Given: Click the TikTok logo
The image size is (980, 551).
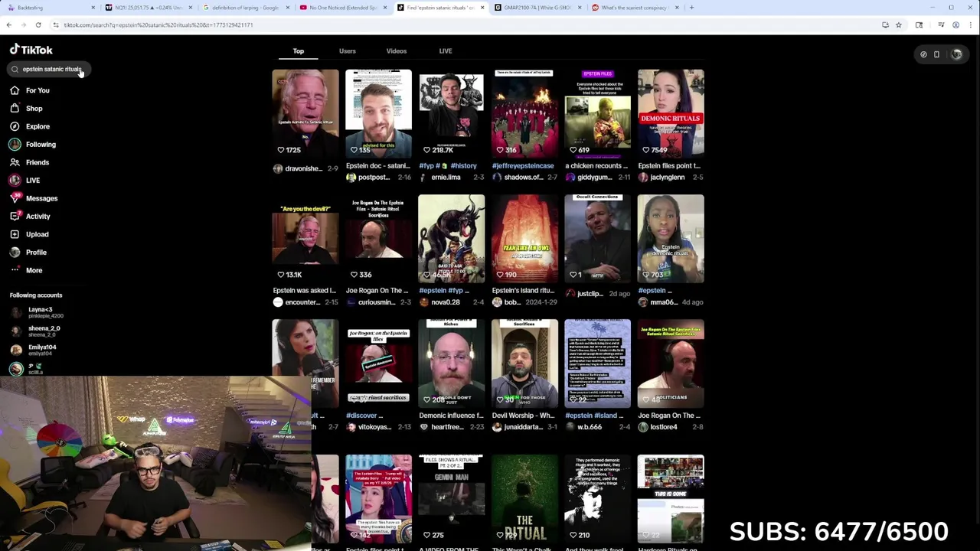Looking at the screenshot, I should pyautogui.click(x=31, y=50).
